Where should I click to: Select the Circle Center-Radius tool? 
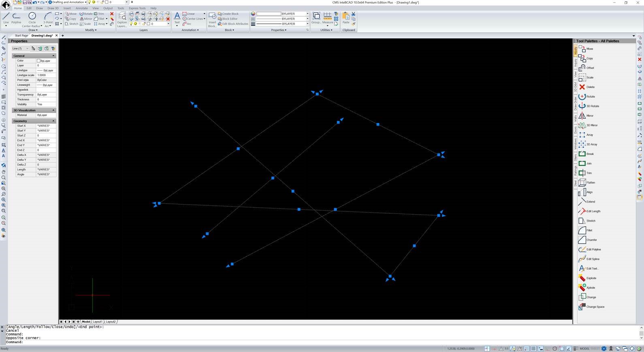tap(32, 19)
